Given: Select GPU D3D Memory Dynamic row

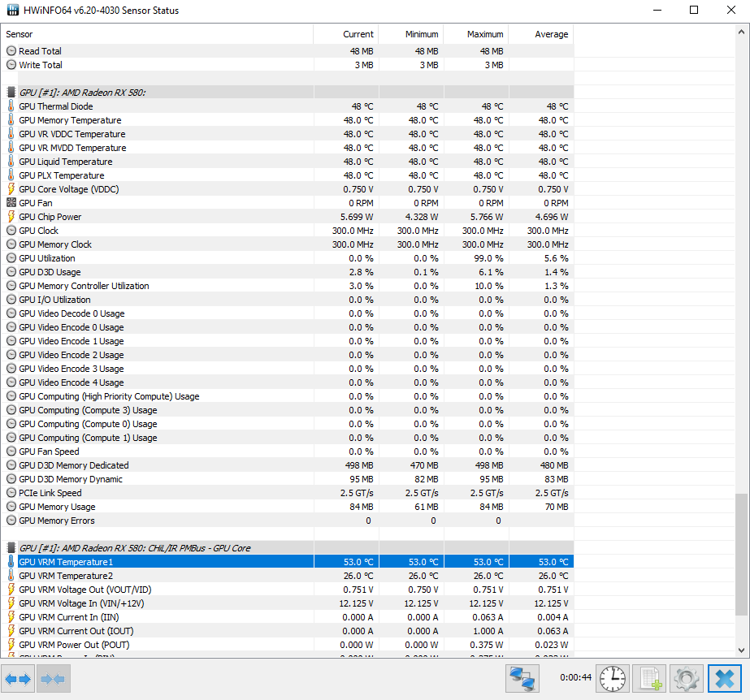Looking at the screenshot, I should (287, 479).
